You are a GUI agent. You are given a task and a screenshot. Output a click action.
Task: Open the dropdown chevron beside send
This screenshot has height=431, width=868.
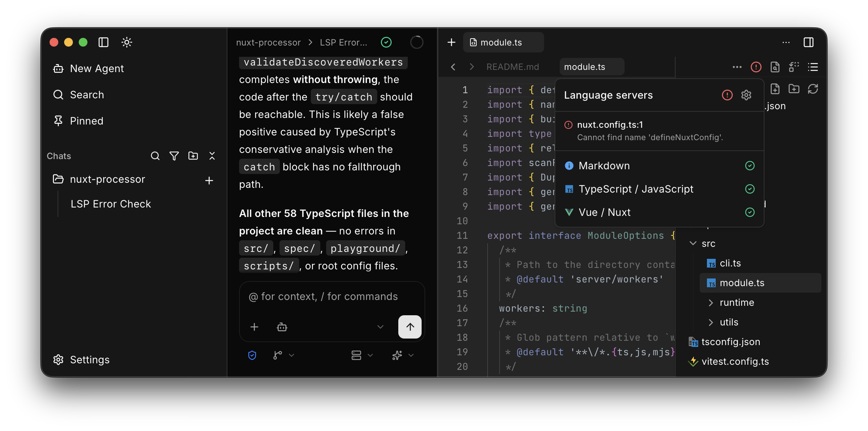point(380,327)
